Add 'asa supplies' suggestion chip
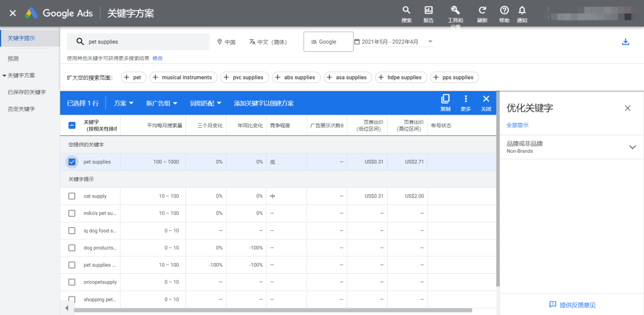 tap(348, 77)
